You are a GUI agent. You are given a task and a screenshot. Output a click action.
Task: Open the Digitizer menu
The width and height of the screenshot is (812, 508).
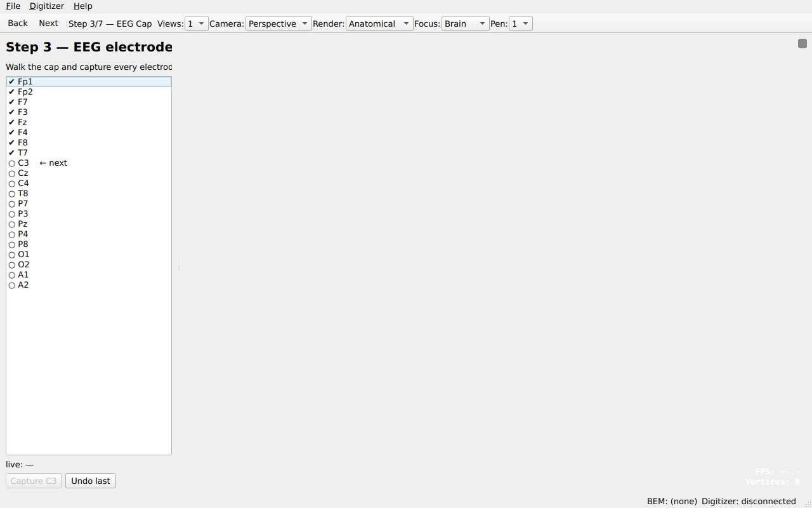tap(47, 6)
